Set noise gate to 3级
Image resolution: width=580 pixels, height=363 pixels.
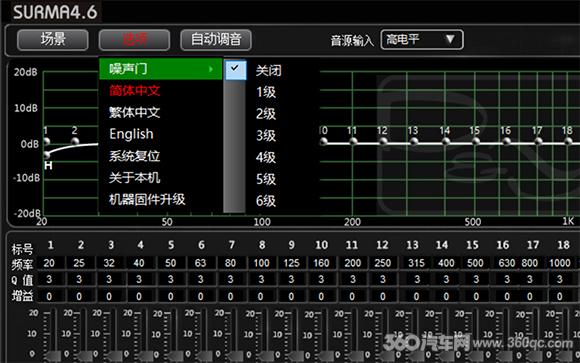pyautogui.click(x=266, y=135)
